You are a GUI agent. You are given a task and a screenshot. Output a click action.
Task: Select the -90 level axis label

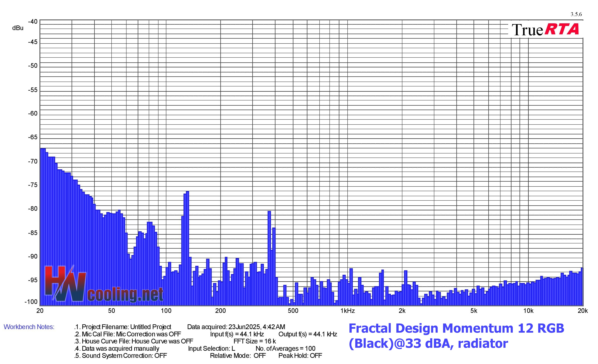(33, 256)
